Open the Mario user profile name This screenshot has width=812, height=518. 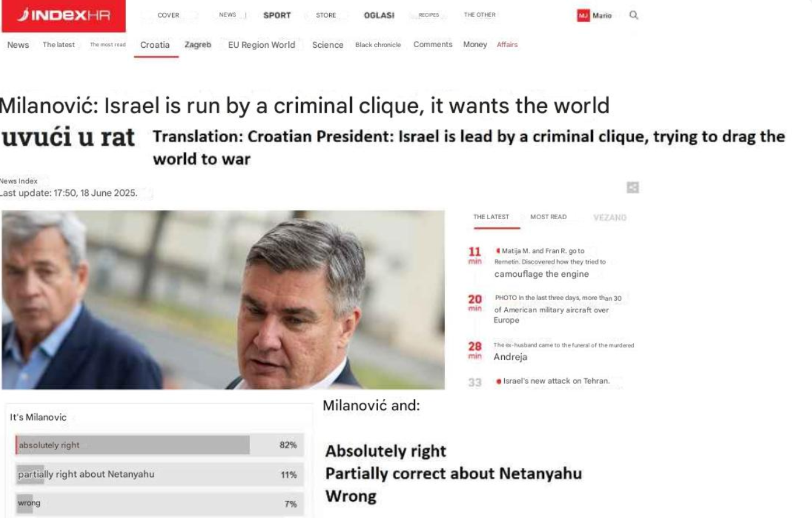click(x=602, y=15)
